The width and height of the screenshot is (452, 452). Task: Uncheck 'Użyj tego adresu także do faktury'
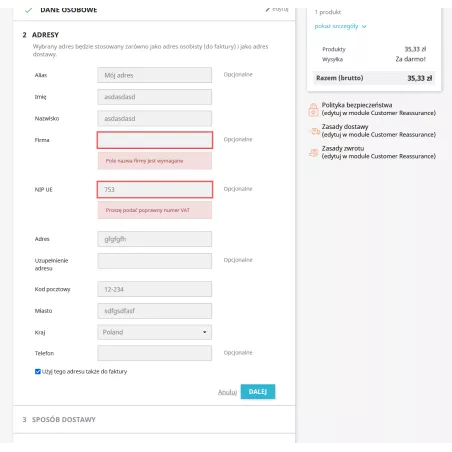pos(38,371)
